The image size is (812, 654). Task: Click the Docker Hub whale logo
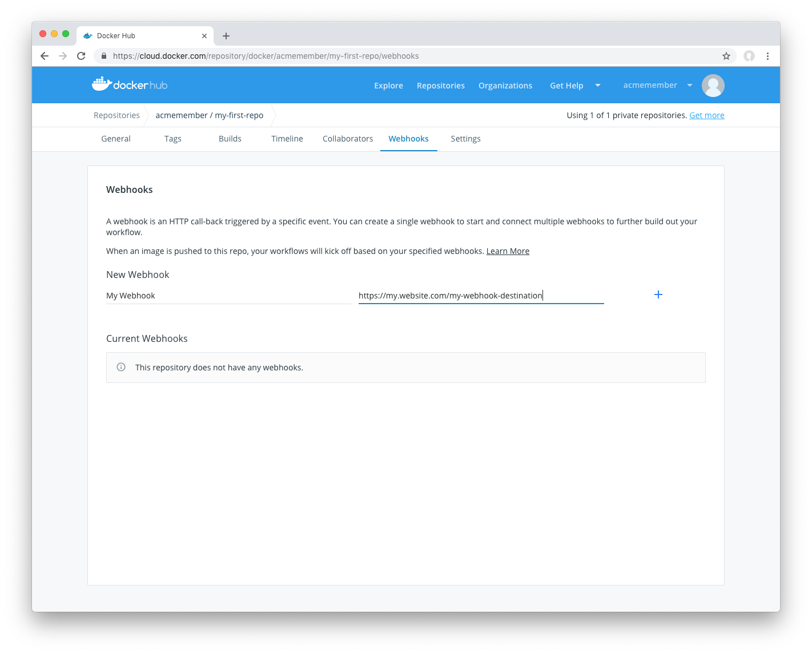click(x=101, y=84)
